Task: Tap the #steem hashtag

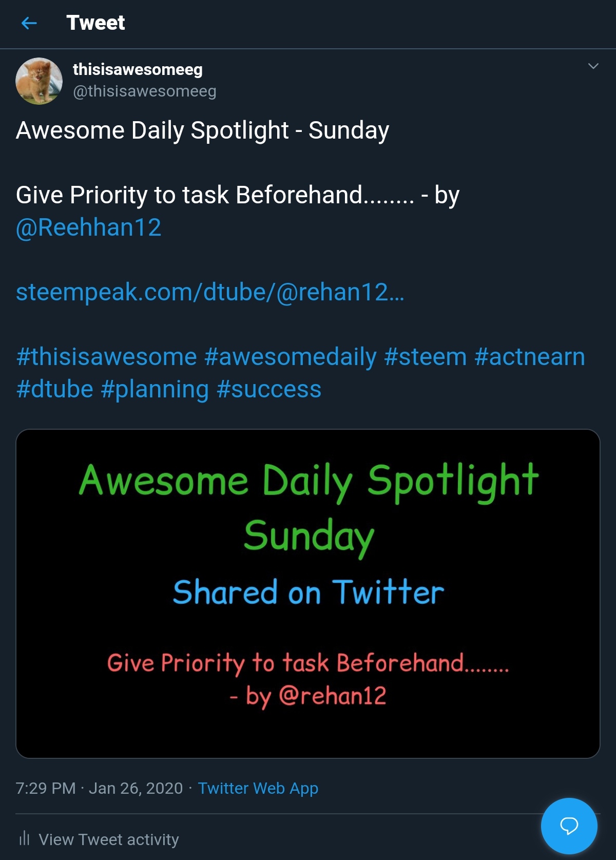Action: click(x=426, y=357)
